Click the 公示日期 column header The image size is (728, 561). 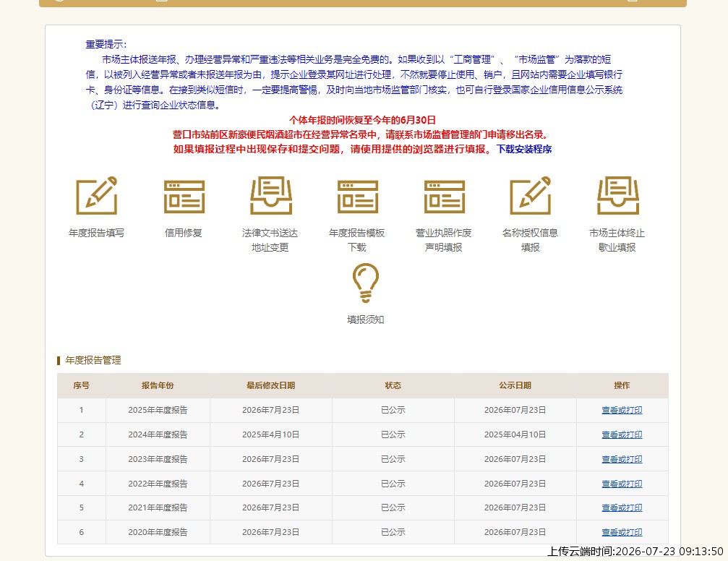[515, 385]
